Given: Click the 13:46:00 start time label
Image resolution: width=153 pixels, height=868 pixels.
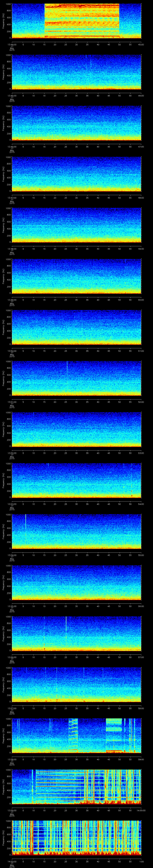Looking at the screenshot, I should (12, 147).
